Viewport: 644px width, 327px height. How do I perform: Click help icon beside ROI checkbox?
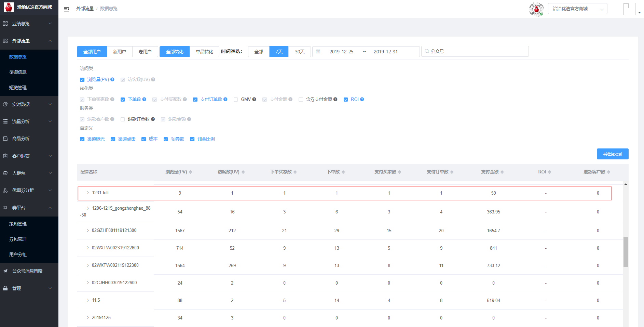coord(362,99)
